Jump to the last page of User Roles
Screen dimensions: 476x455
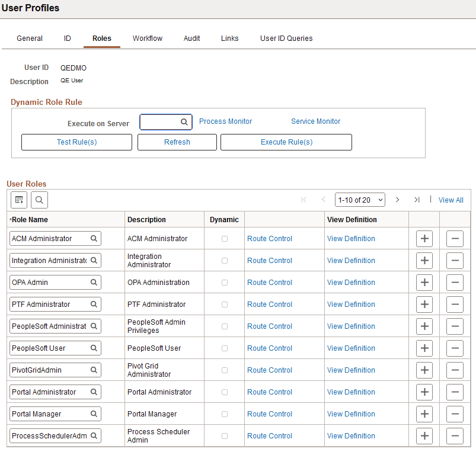(x=416, y=200)
